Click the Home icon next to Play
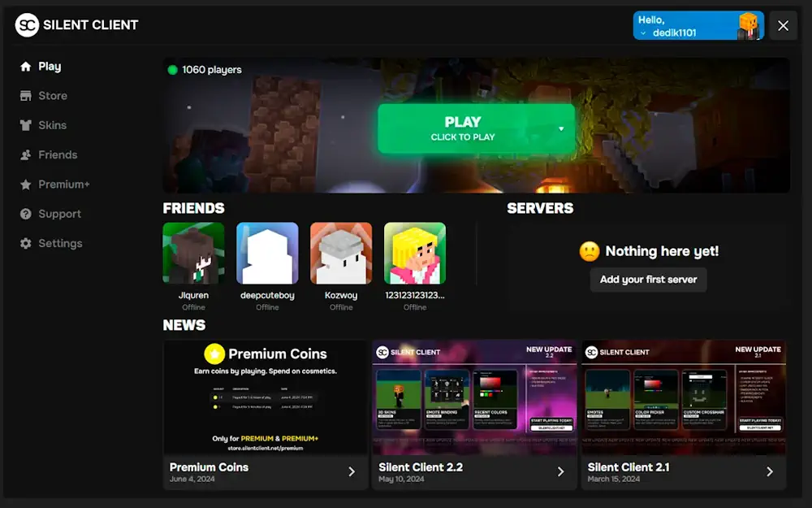812x508 pixels. pos(26,67)
